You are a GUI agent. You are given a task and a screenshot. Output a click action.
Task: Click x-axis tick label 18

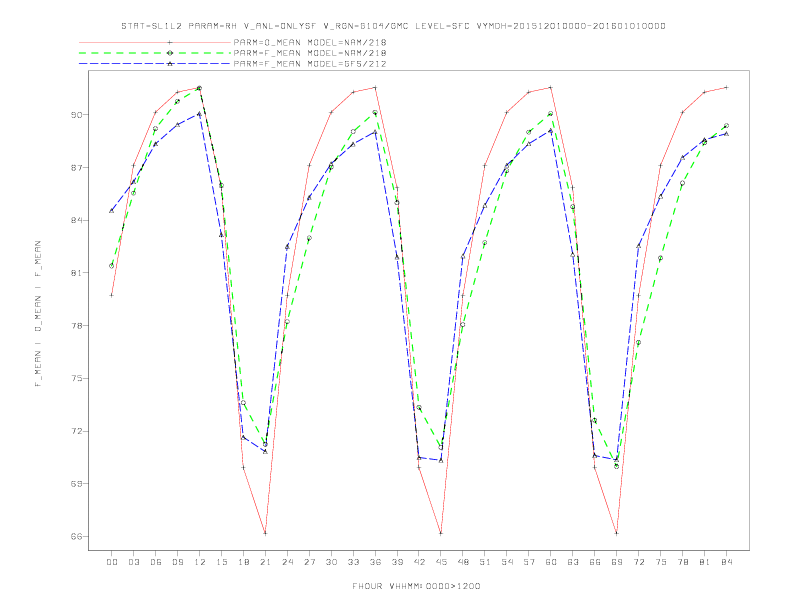click(x=243, y=562)
